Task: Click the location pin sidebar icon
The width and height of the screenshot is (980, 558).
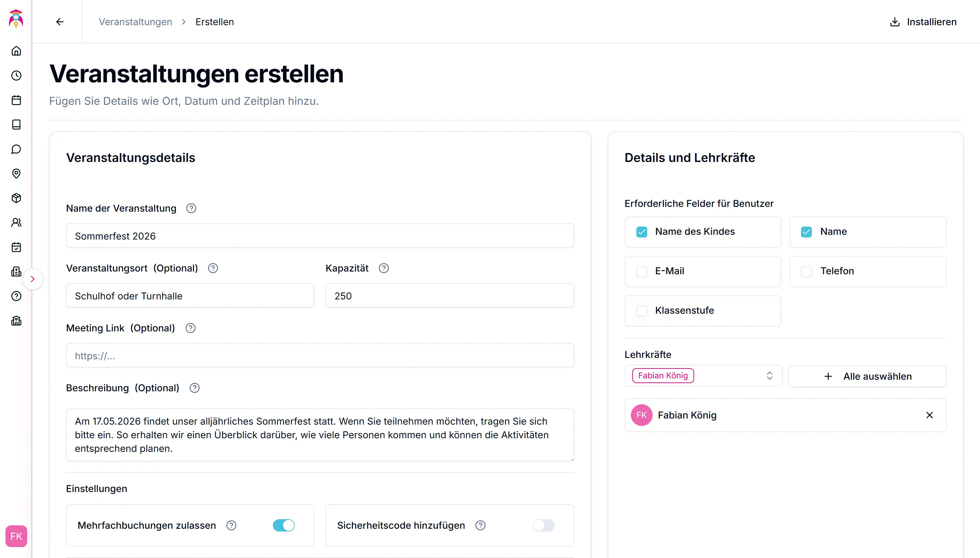Action: coord(16,174)
